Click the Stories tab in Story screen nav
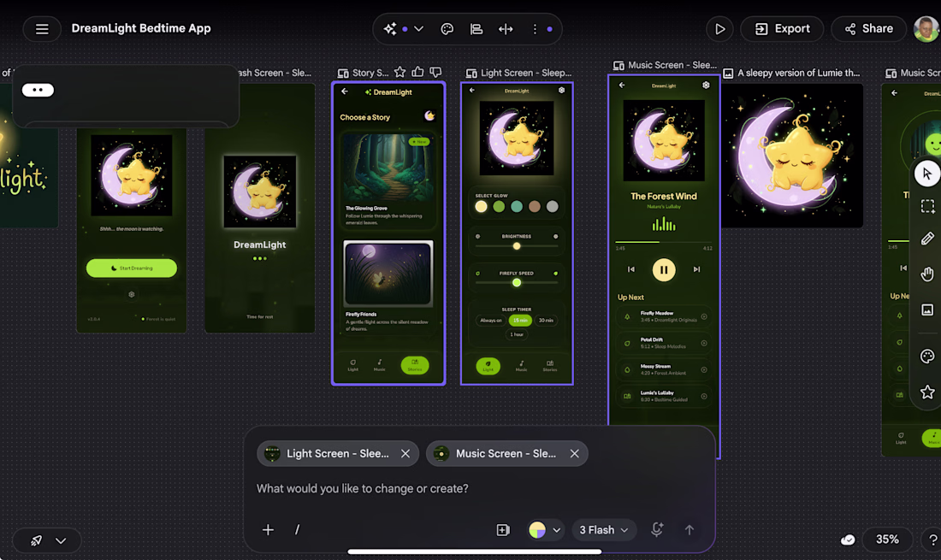 coord(415,365)
